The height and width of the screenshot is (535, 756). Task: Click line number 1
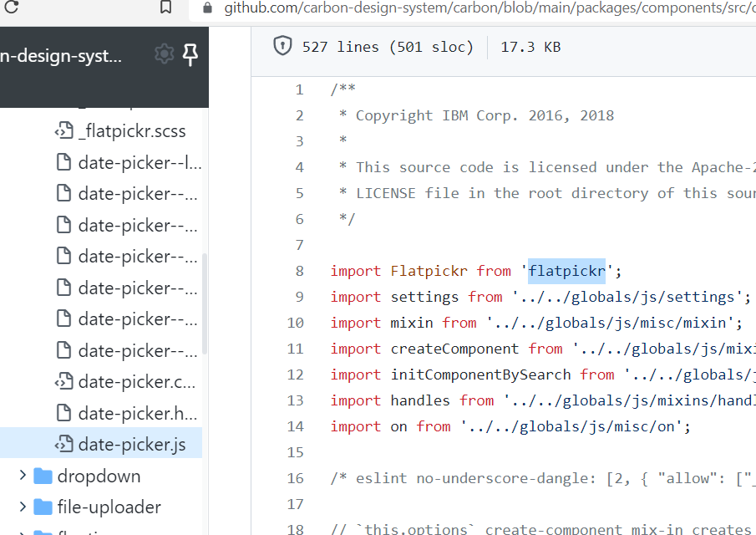coord(299,89)
